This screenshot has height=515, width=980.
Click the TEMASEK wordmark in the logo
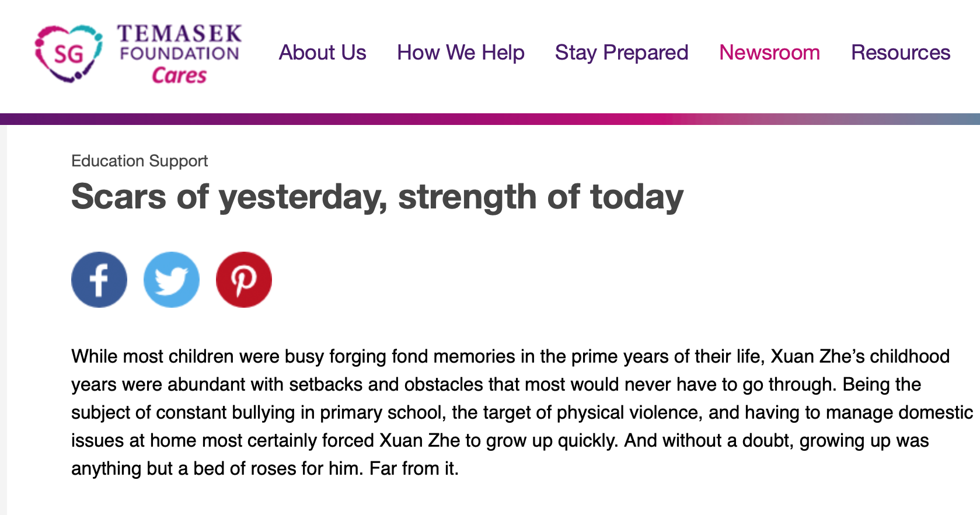pos(179,33)
